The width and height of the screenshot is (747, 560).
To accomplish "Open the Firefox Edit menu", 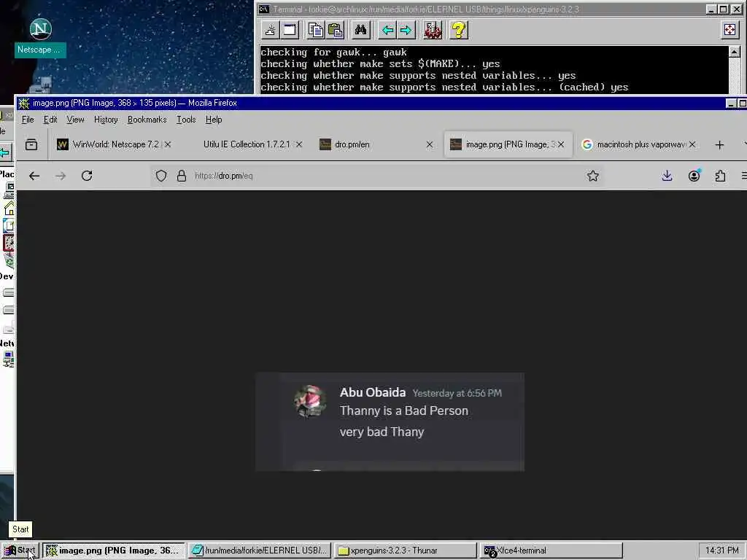I will tap(50, 120).
